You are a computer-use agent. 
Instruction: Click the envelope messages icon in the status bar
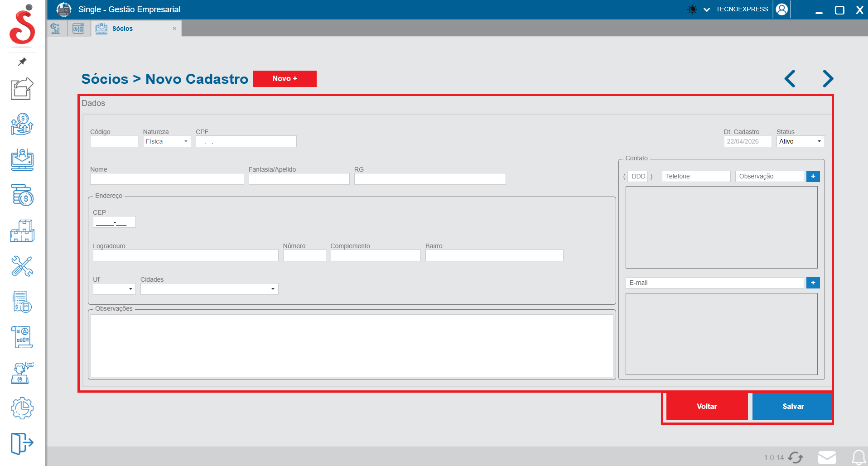click(827, 457)
